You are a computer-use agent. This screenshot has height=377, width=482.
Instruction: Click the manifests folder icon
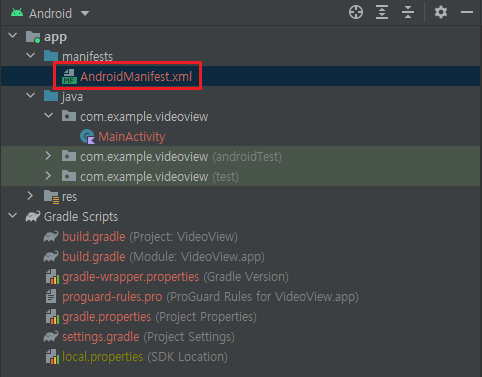pyautogui.click(x=51, y=56)
